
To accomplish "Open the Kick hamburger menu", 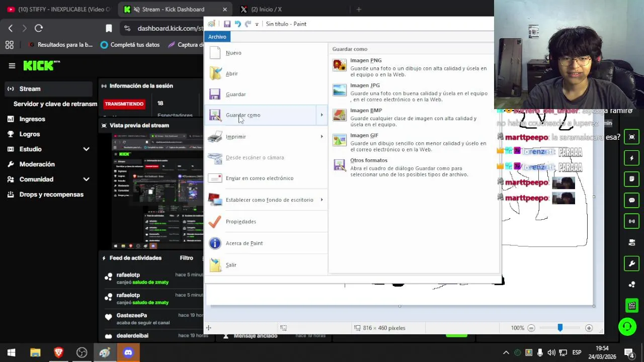I will 12,65.
